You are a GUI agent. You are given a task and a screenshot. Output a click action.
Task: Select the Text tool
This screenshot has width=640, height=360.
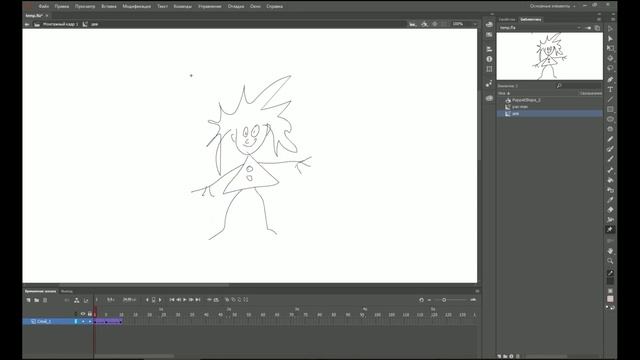click(x=610, y=89)
